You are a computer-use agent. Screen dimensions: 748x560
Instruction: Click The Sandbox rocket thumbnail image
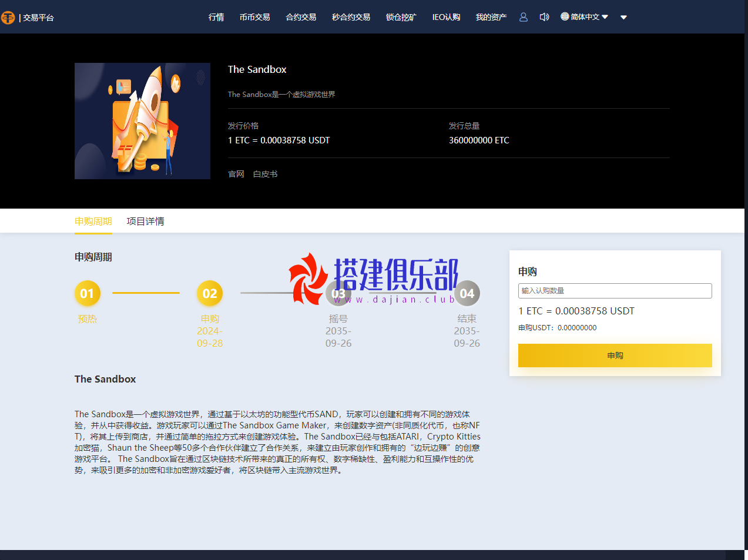tap(142, 121)
